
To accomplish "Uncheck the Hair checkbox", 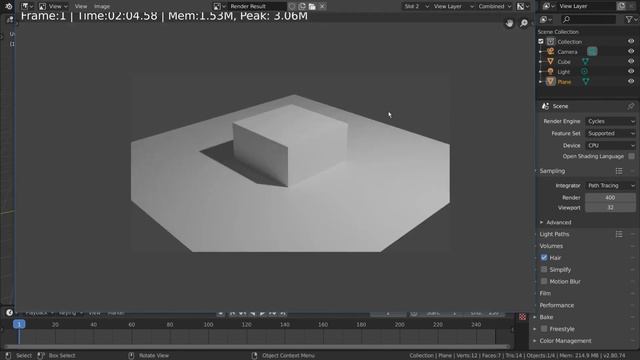I will [544, 258].
